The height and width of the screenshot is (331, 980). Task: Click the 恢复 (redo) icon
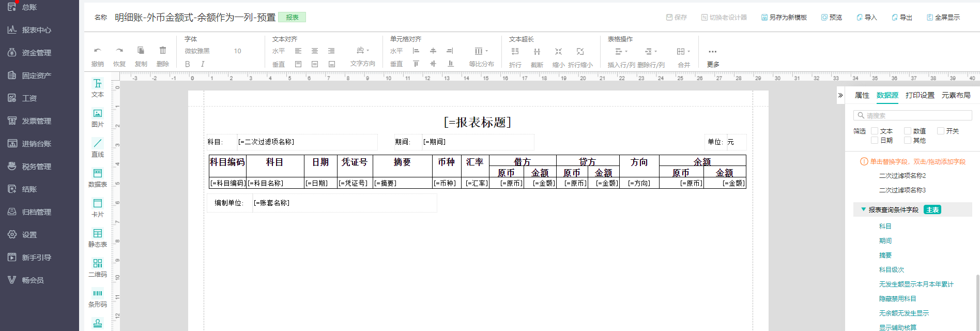119,51
